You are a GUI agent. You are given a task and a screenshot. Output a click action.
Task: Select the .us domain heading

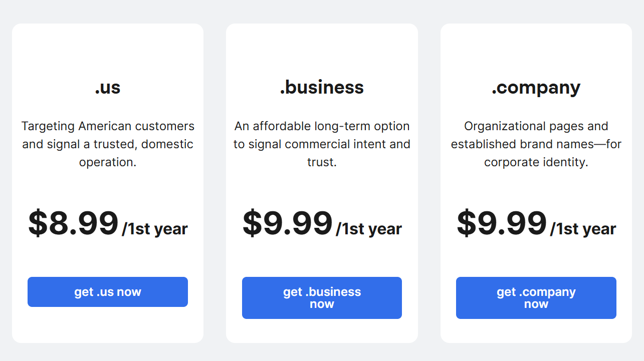point(107,87)
